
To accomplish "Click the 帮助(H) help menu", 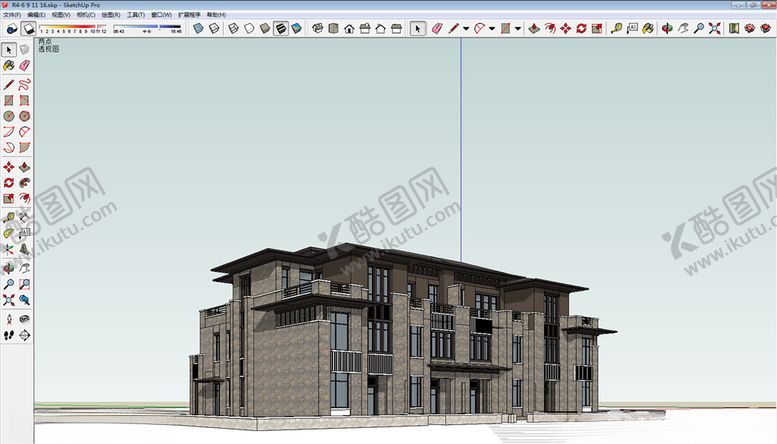I will point(215,15).
